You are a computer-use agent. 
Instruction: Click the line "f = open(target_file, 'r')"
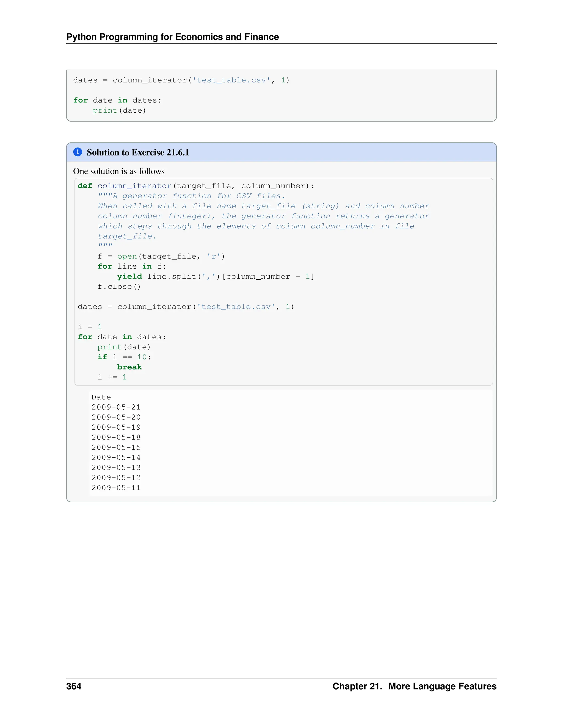(161, 256)
